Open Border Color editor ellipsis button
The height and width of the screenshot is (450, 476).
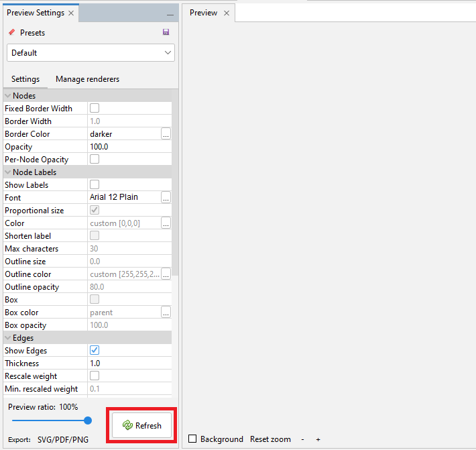click(166, 134)
